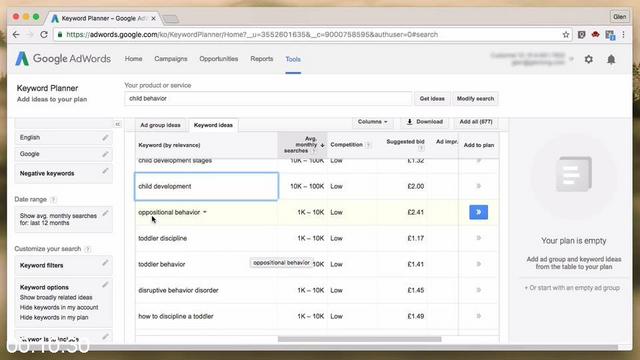The width and height of the screenshot is (640, 360).
Task: Select the child development keyword cell
Action: [207, 186]
